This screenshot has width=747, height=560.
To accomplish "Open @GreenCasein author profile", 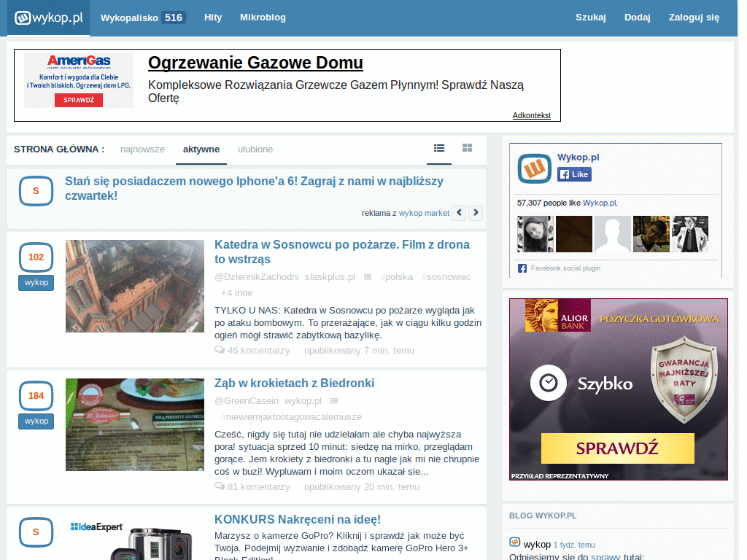I will (x=247, y=401).
